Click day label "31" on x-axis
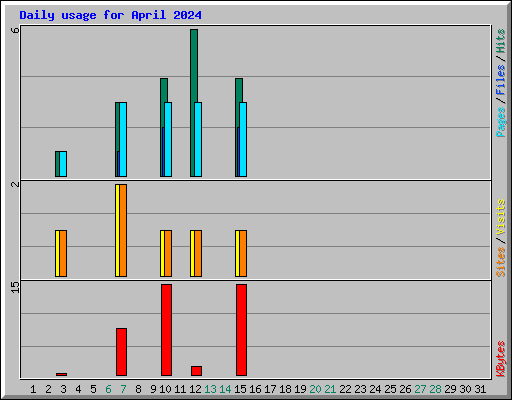Screen dimensions: 512x400 [x=480, y=389]
